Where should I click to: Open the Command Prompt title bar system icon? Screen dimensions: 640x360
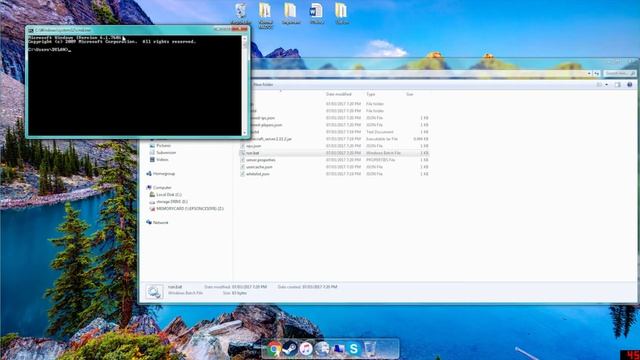click(31, 30)
